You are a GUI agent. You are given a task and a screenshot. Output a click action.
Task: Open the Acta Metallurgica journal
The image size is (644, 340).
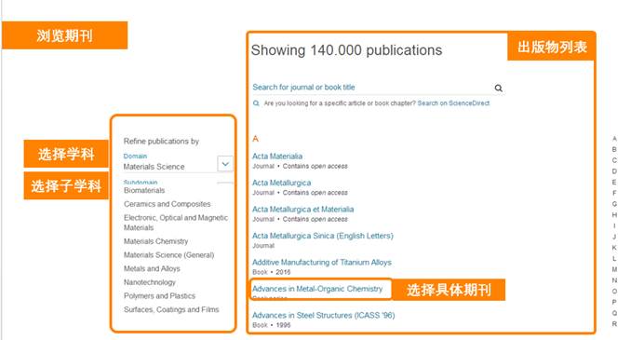click(281, 183)
